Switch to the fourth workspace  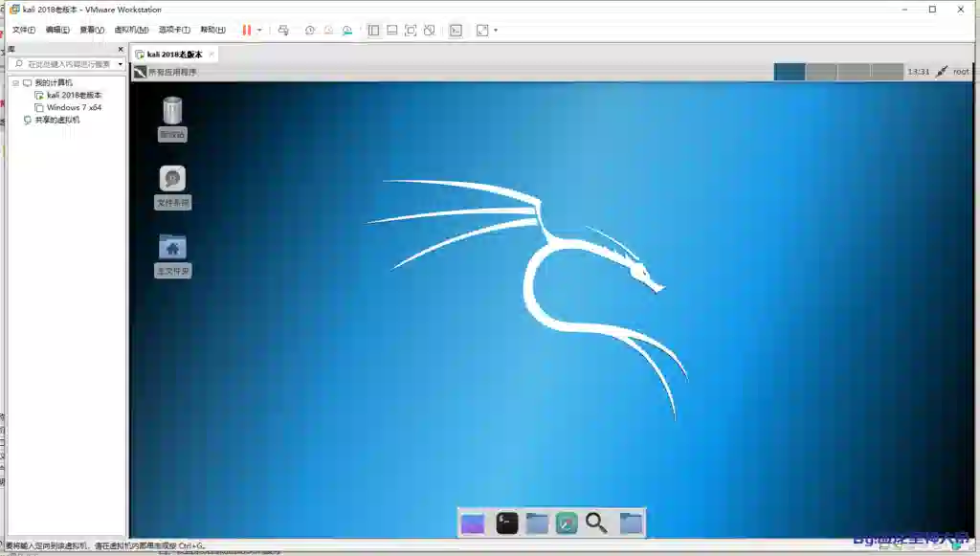pyautogui.click(x=887, y=72)
